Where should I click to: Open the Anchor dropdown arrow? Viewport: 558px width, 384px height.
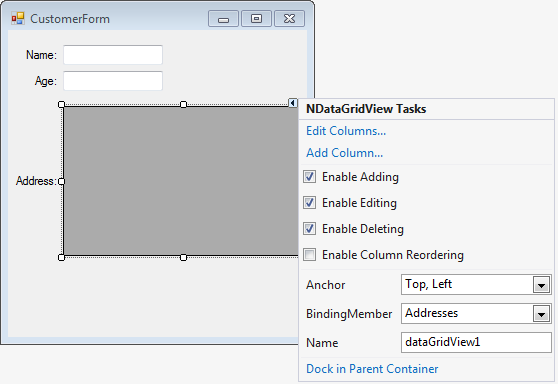[542, 285]
